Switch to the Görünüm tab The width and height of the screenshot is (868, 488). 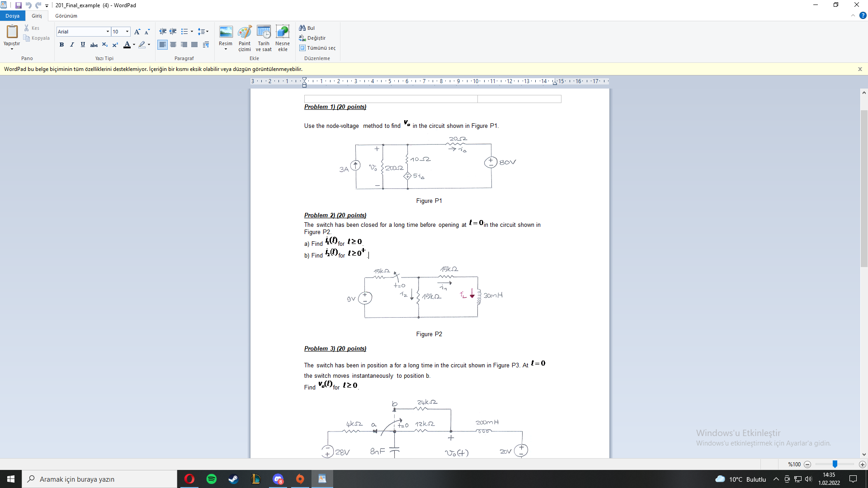tap(66, 16)
